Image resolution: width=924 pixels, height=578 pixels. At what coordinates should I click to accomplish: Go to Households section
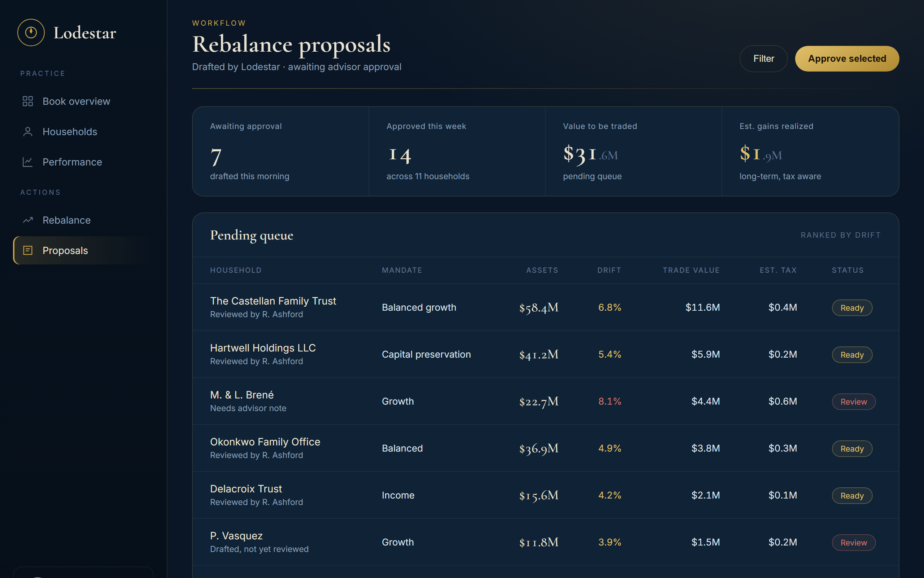pos(83,131)
